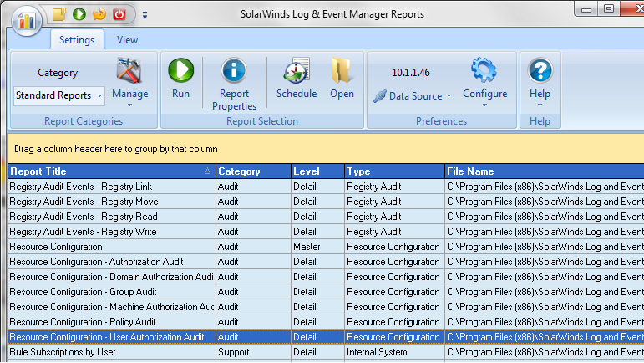Minimize the Reports window
This screenshot has width=644, height=363.
(586, 9)
